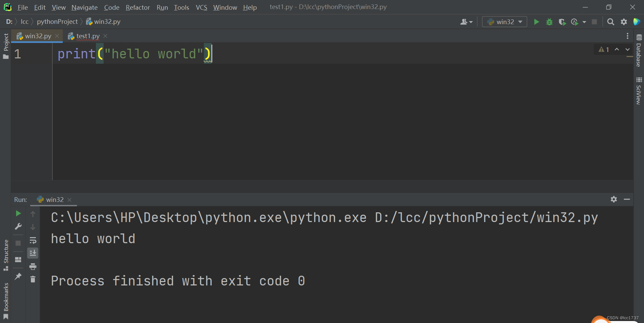Click the restore layout icon in Run panel
The width and height of the screenshot is (644, 323).
coord(18,260)
